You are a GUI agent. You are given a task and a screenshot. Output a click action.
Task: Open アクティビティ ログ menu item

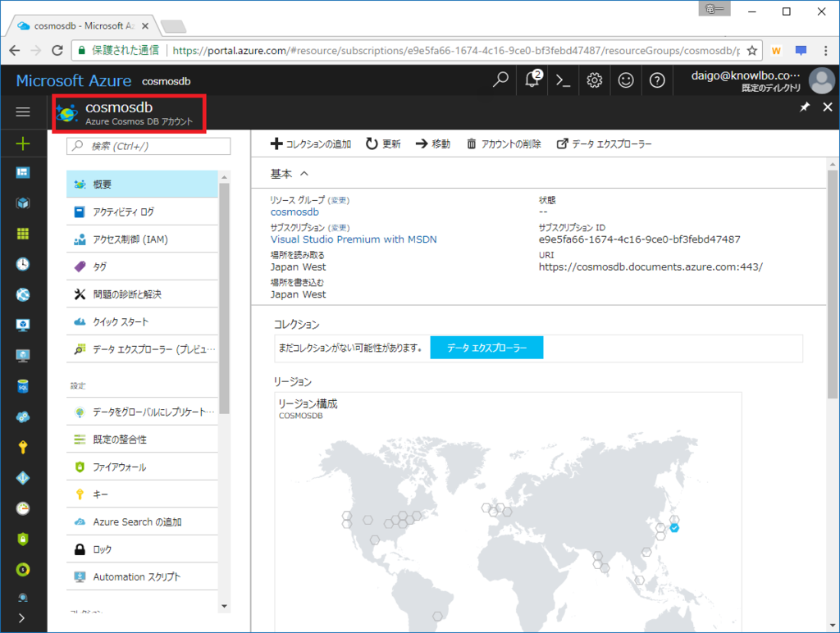click(142, 212)
